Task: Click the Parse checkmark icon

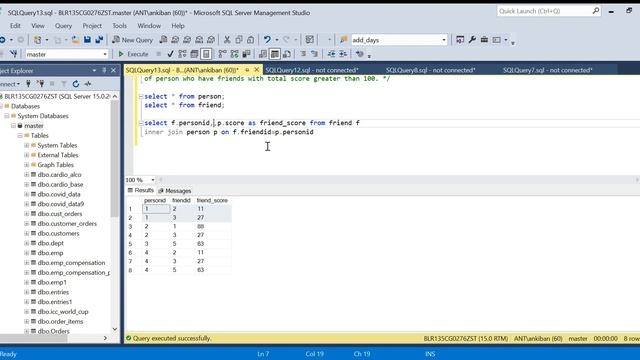Action: point(170,54)
